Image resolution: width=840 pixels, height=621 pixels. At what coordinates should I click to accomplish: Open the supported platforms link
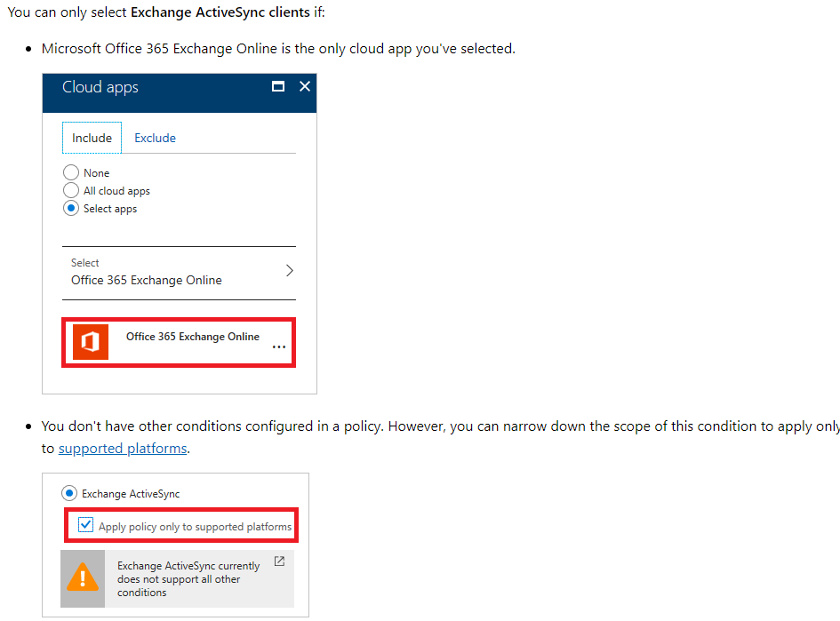tap(123, 449)
